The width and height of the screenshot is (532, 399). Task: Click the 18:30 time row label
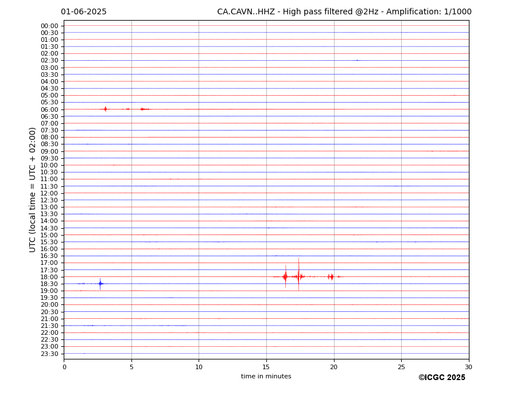coord(49,284)
